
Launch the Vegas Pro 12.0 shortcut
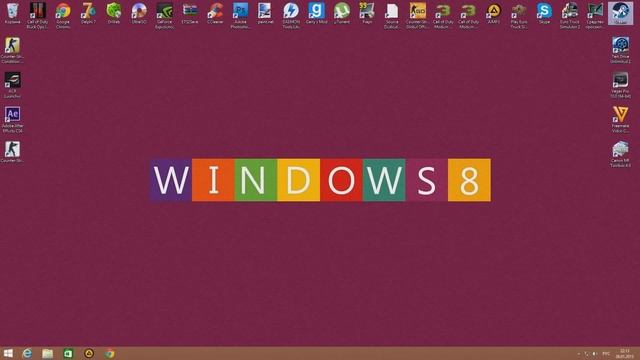[620, 85]
